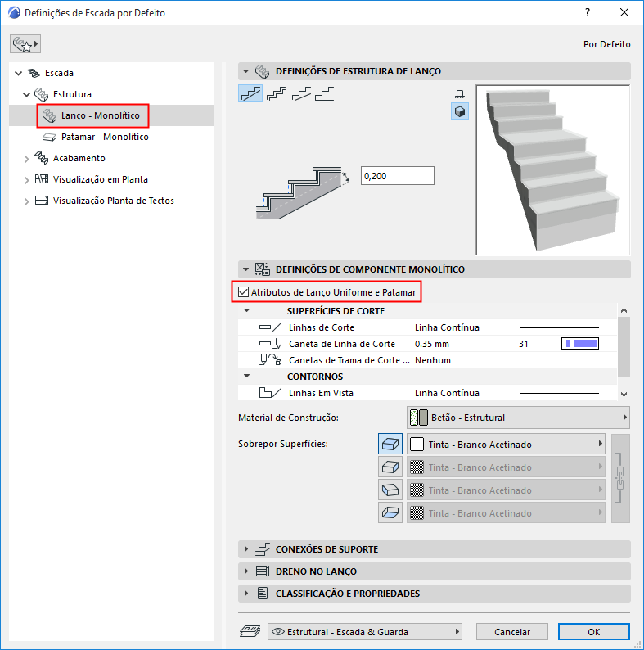This screenshot has height=650, width=644.
Task: Click the Classificação e Propriedades panel icon
Action: (x=263, y=594)
